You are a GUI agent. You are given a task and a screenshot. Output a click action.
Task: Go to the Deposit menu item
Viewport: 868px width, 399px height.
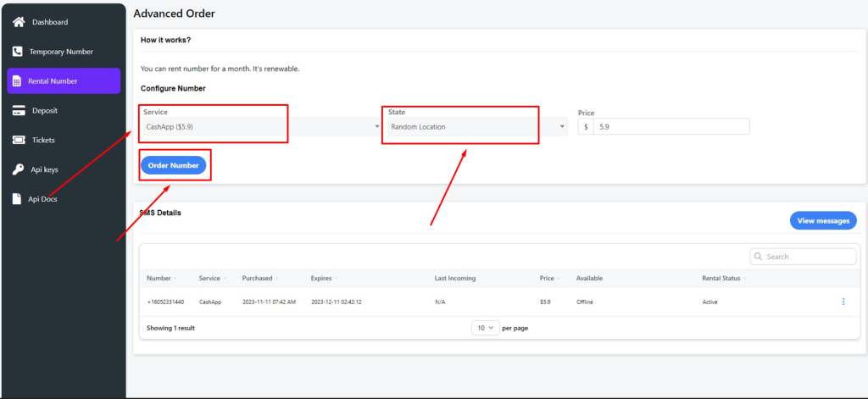click(x=45, y=110)
